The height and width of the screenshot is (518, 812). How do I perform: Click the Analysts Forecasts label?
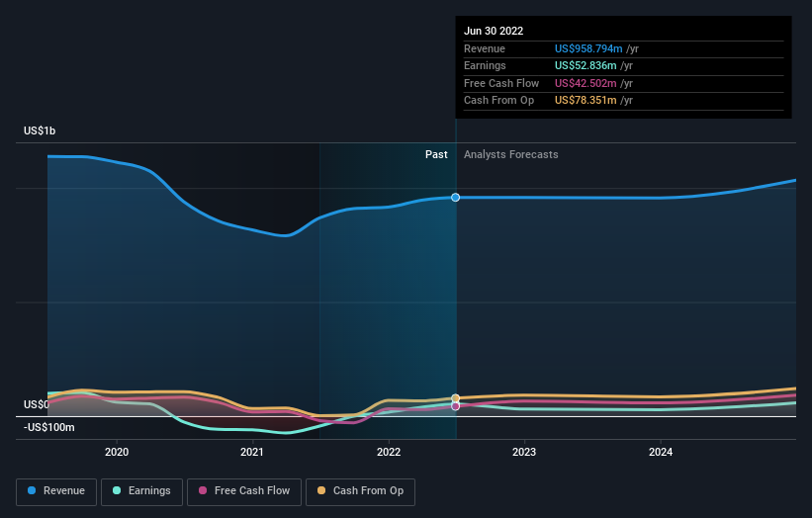click(510, 154)
